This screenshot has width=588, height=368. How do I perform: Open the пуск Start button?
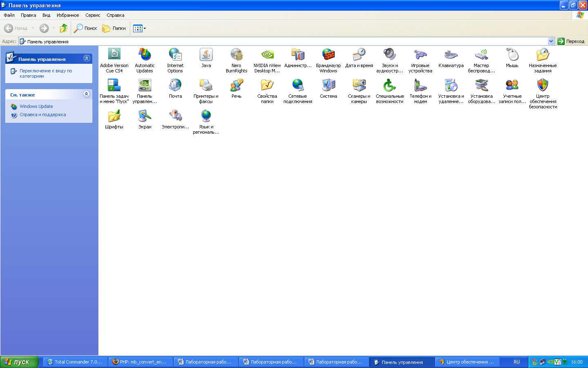(19, 362)
